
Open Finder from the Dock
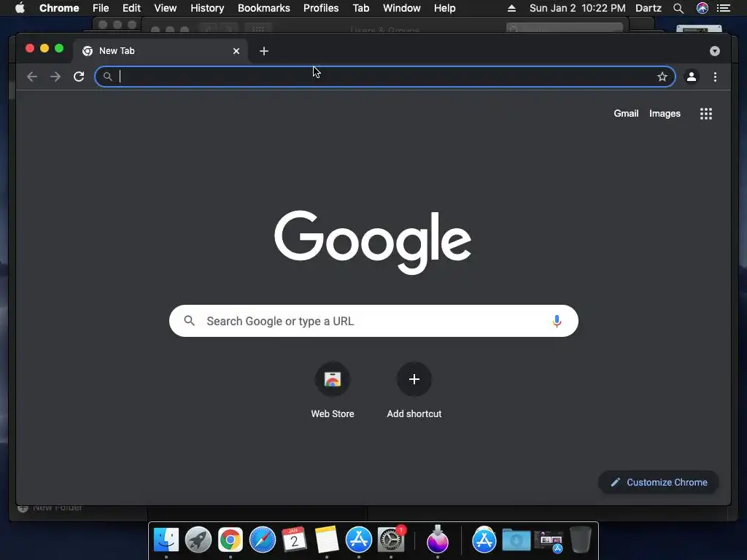coord(166,540)
